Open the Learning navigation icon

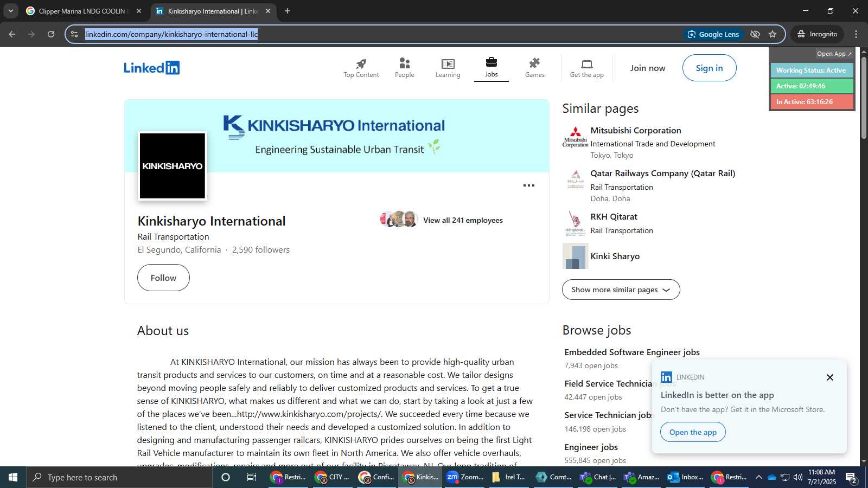tap(448, 68)
